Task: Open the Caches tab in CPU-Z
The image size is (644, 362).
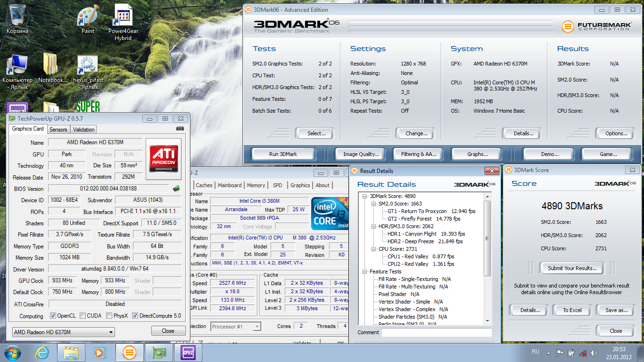Action: (x=204, y=185)
